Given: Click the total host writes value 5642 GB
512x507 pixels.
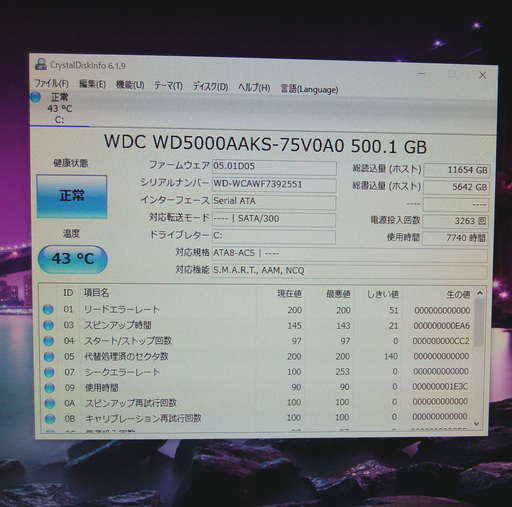Looking at the screenshot, I should [x=456, y=187].
